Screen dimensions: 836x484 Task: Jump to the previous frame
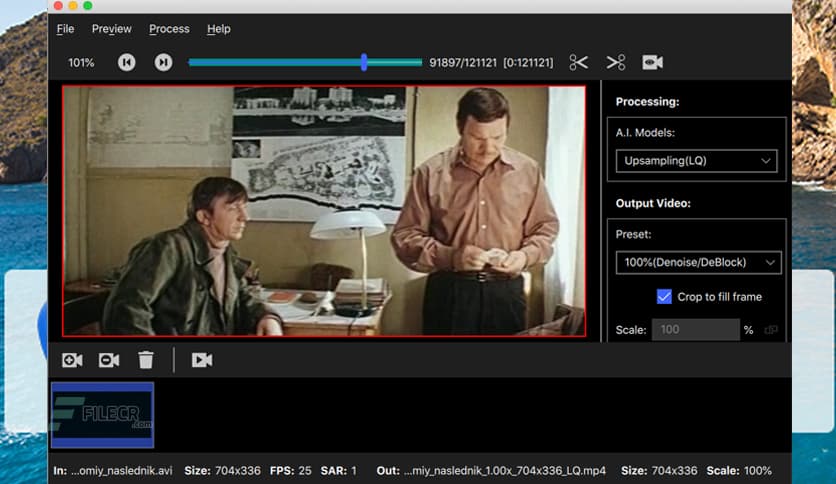(126, 62)
